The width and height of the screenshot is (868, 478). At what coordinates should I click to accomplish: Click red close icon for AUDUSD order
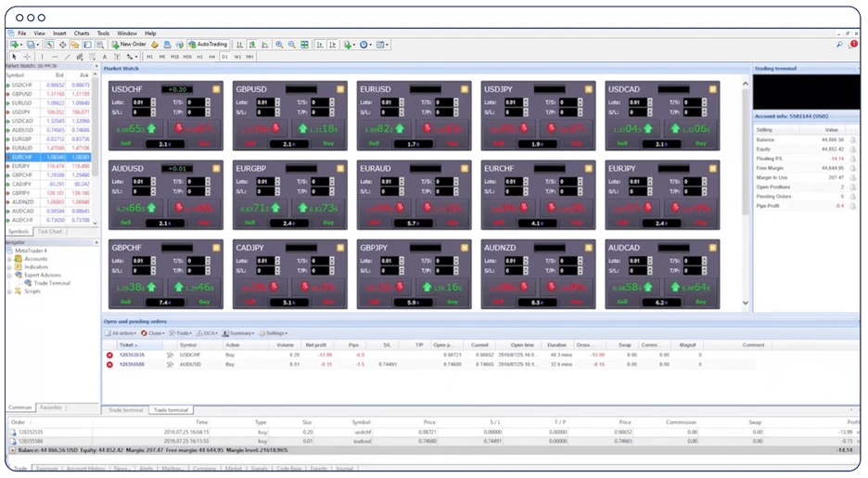point(109,365)
